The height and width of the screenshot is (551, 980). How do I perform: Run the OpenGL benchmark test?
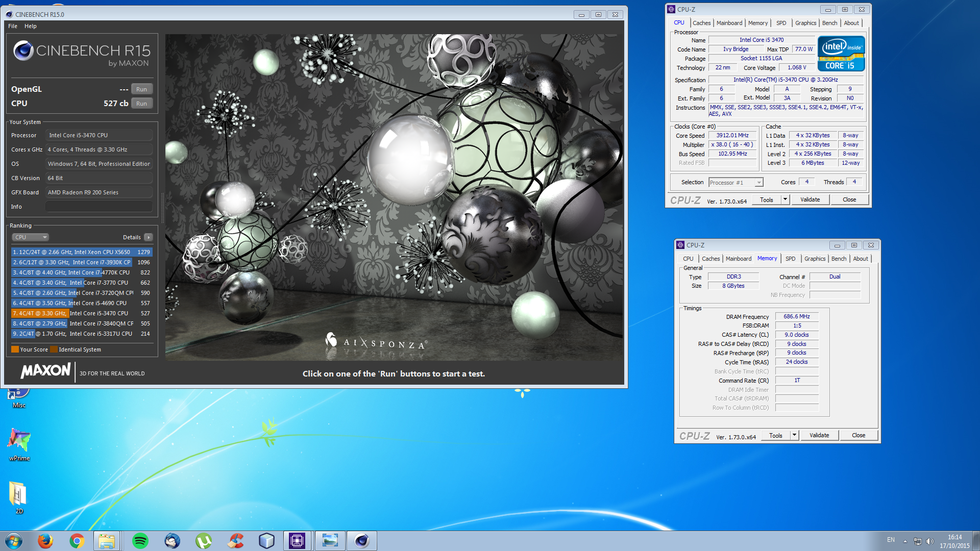pyautogui.click(x=142, y=89)
